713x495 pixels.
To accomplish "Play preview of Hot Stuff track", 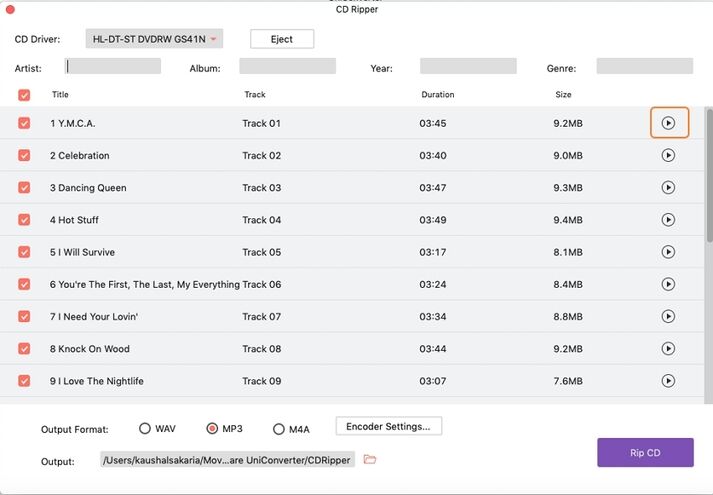I will 668,220.
